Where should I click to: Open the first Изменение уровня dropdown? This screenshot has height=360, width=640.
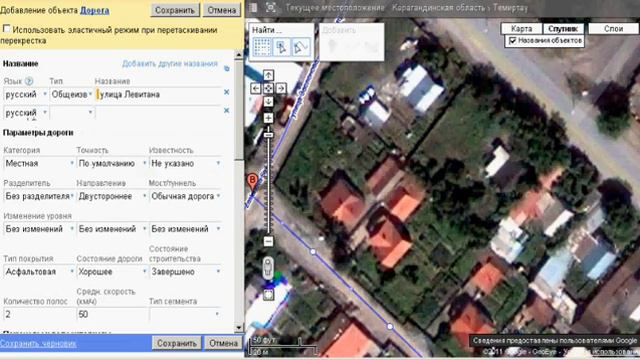click(x=39, y=229)
